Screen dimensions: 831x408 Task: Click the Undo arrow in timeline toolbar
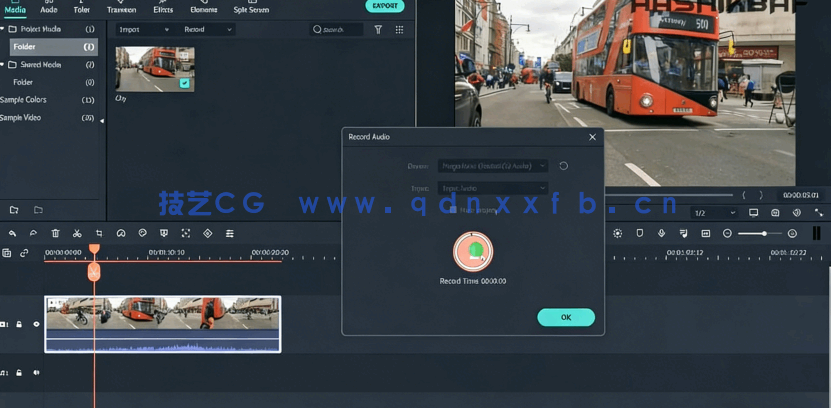pyautogui.click(x=12, y=233)
